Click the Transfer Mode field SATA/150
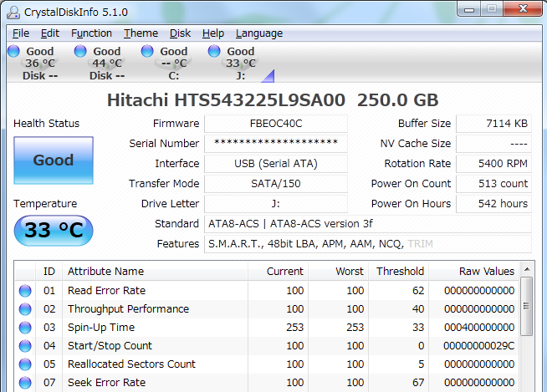Viewport: 547px width, 392px height. (276, 183)
